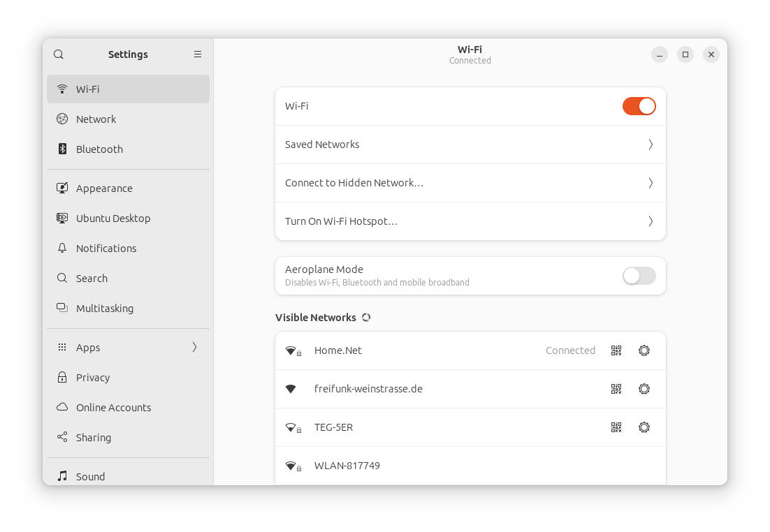Show QR code for freifunk-weinstrasse.de
This screenshot has width=770, height=532.
616,389
